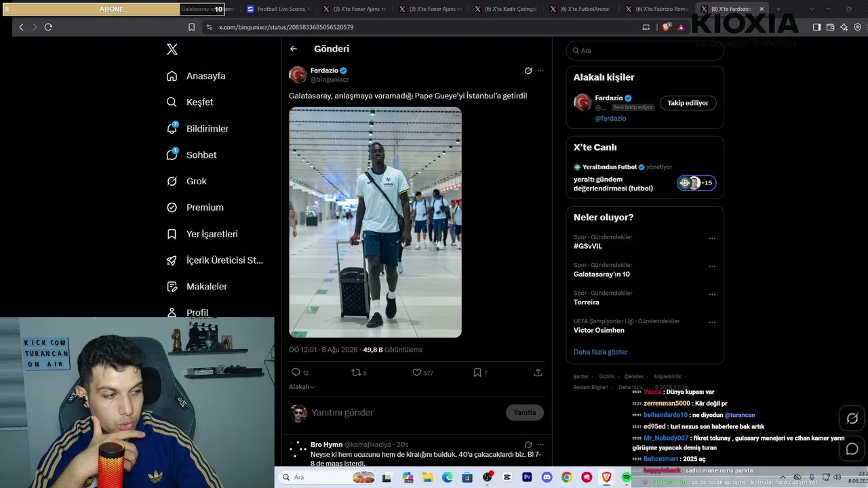The height and width of the screenshot is (488, 868).
Task: Open Keşfet from the sidebar
Action: click(190, 102)
